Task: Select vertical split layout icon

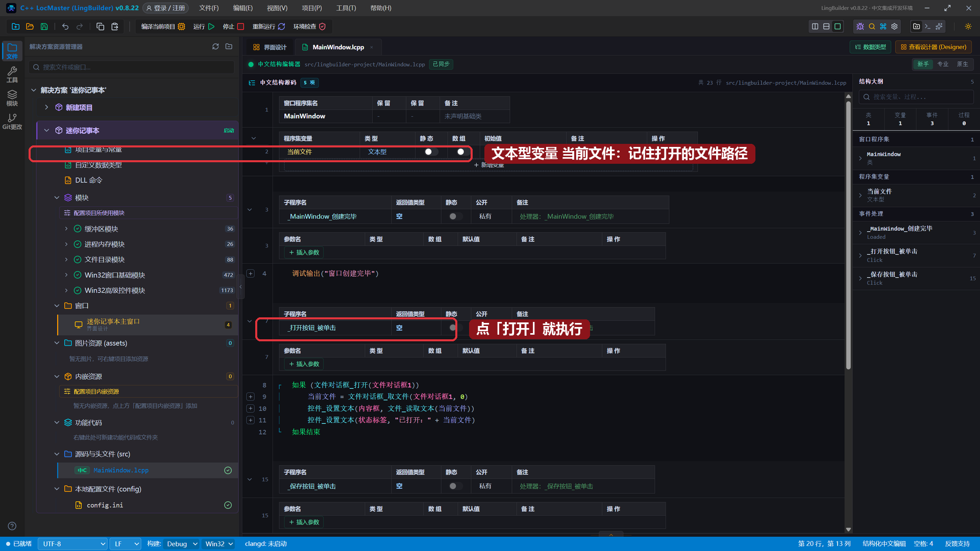Action: [x=815, y=27]
